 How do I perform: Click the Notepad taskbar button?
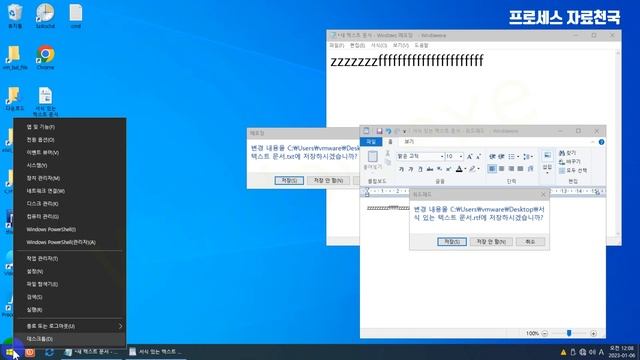pos(92,352)
